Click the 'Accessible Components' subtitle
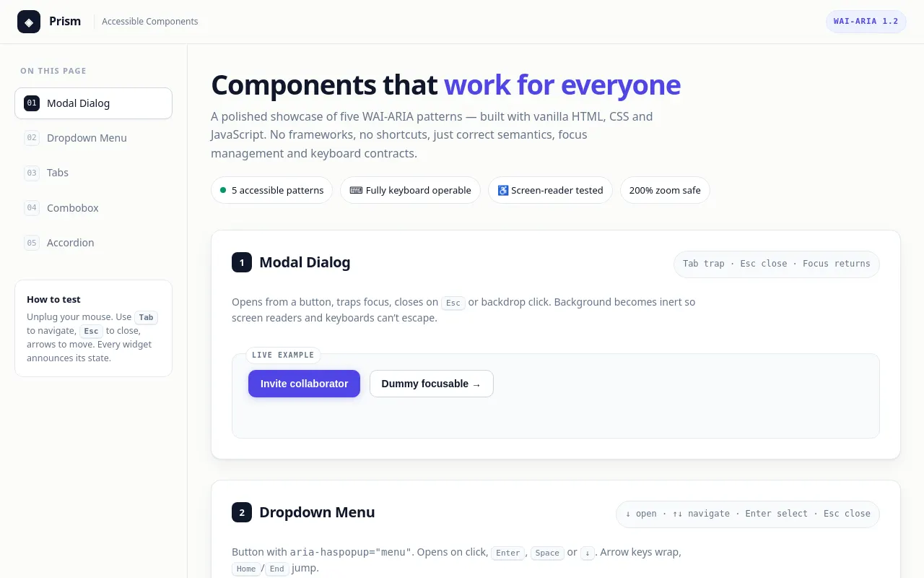Viewport: 924px width, 578px height. (150, 22)
